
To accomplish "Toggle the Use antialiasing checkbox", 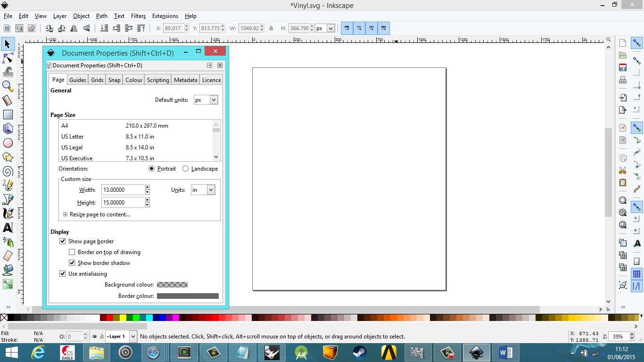I will click(x=62, y=274).
